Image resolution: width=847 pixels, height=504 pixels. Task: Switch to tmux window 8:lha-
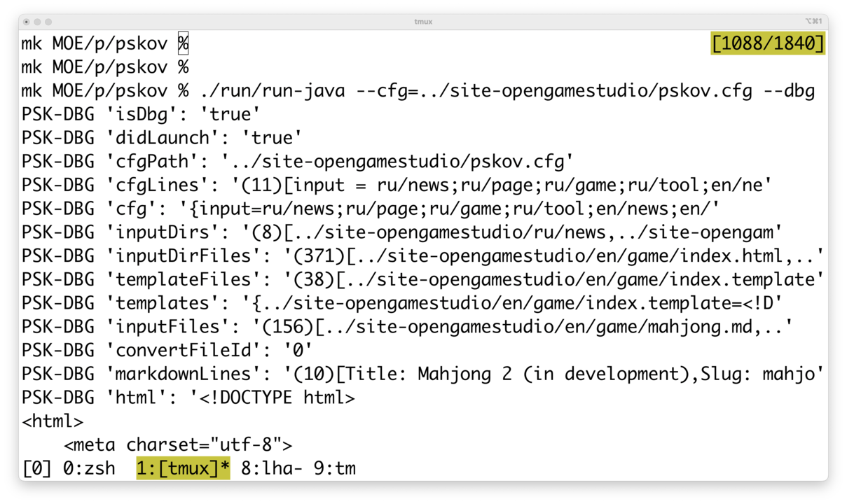click(272, 468)
